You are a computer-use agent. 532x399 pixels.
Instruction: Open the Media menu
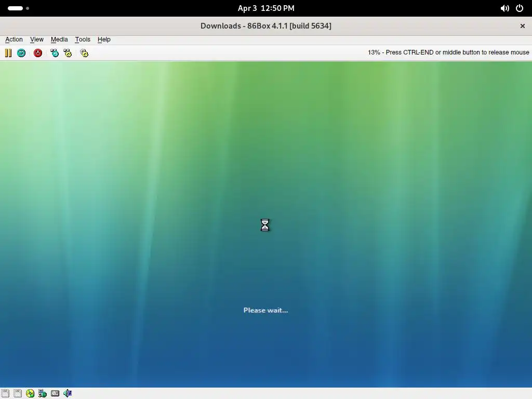pyautogui.click(x=59, y=39)
